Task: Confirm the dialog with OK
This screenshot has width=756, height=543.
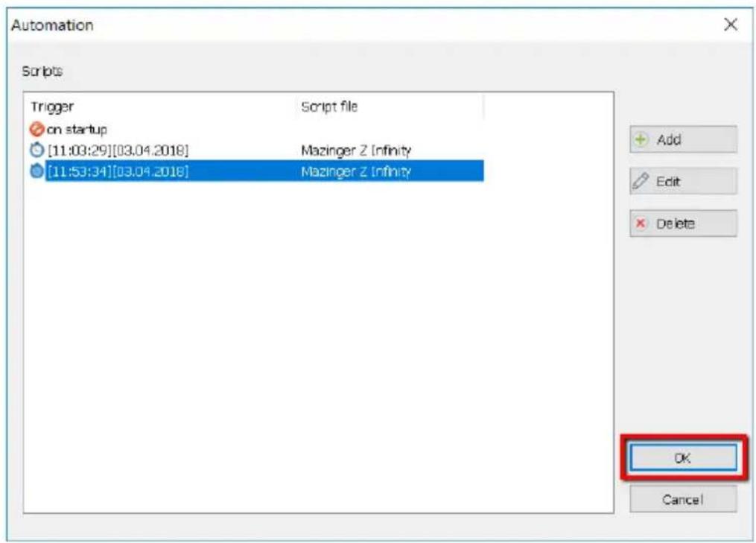Action: [x=683, y=457]
